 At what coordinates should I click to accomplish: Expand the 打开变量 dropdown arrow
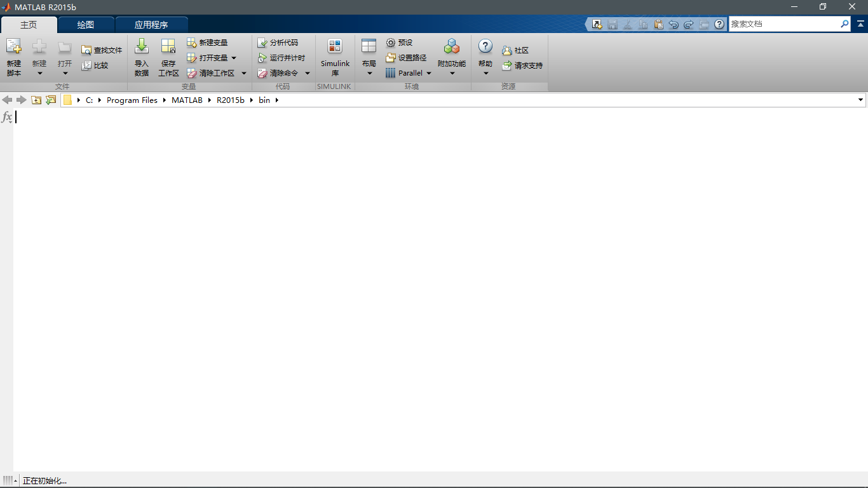click(x=234, y=58)
